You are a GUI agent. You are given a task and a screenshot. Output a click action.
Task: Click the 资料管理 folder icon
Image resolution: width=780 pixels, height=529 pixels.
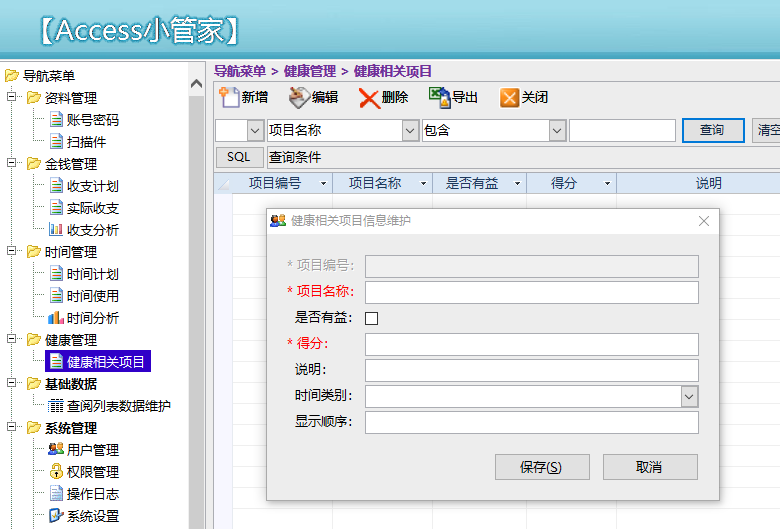pyautogui.click(x=34, y=97)
